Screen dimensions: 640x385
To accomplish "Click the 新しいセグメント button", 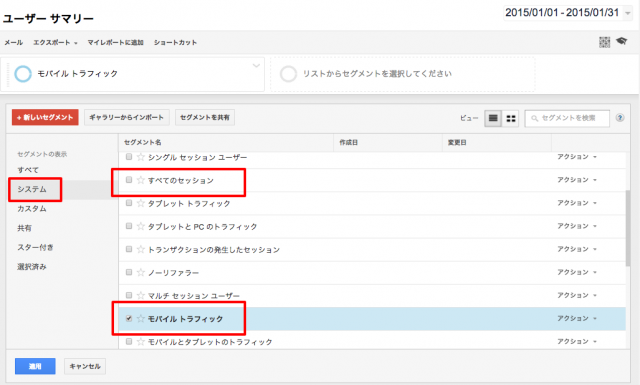I will (45, 118).
